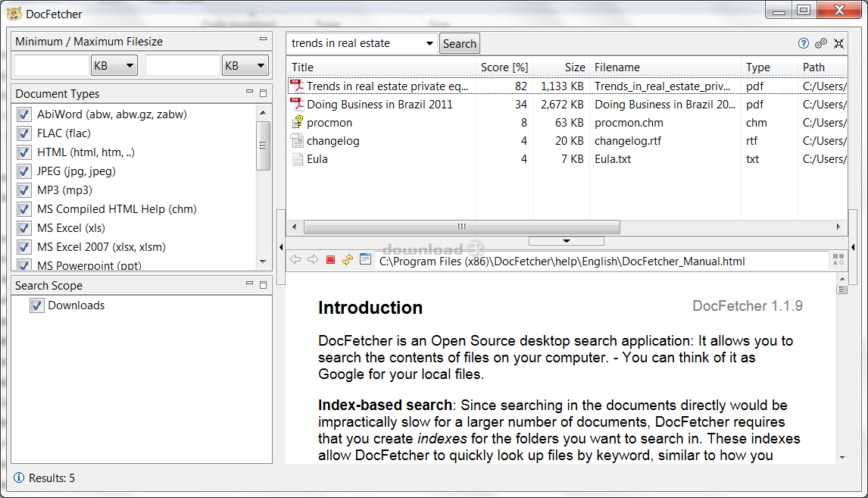The height and width of the screenshot is (498, 868).
Task: Maximize the Search Scope panel
Action: [264, 285]
